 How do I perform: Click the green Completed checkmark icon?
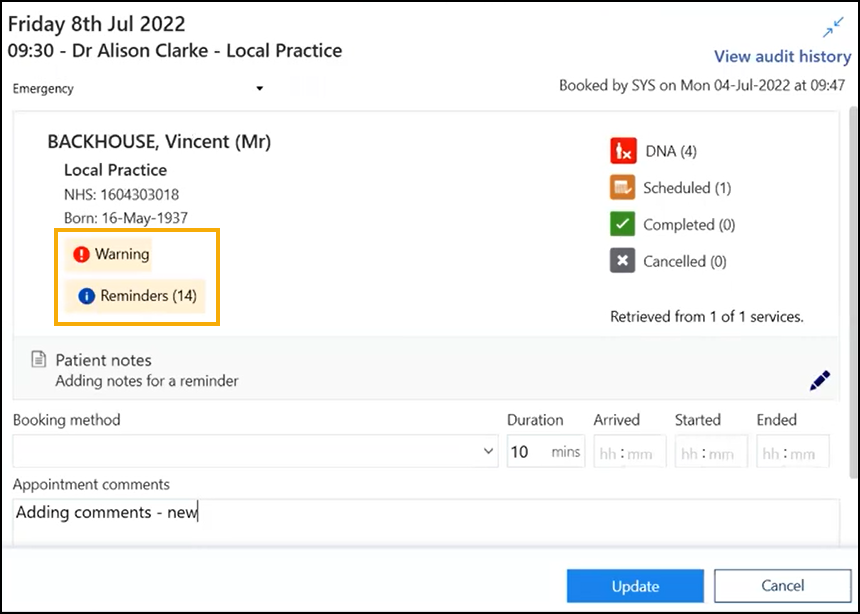tap(623, 225)
